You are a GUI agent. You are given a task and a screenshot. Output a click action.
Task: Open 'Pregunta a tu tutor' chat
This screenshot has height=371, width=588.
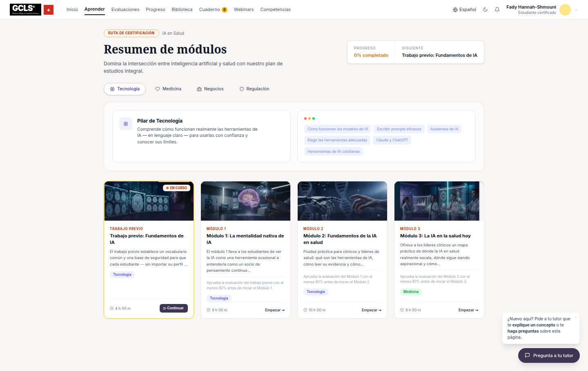pyautogui.click(x=549, y=355)
